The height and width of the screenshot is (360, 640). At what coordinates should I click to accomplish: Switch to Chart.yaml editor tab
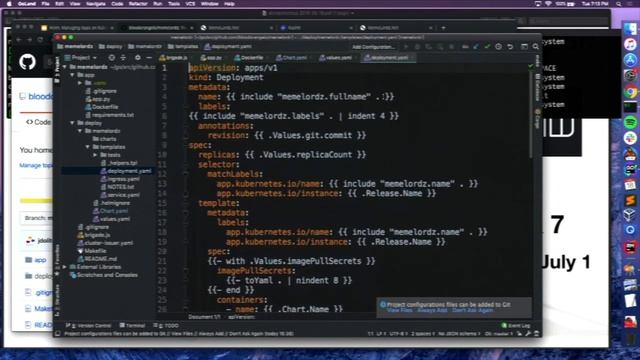pyautogui.click(x=292, y=58)
